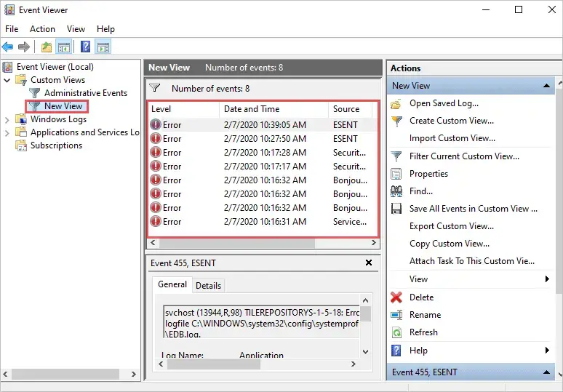
Task: Click the Refresh icon in Actions
Action: click(396, 332)
